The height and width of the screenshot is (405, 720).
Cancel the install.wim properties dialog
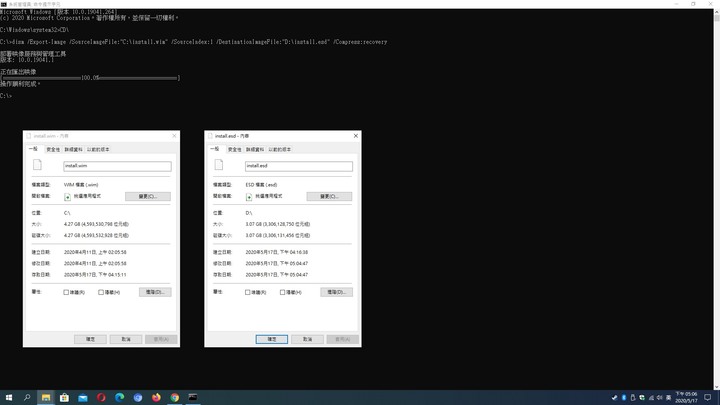tap(126, 339)
